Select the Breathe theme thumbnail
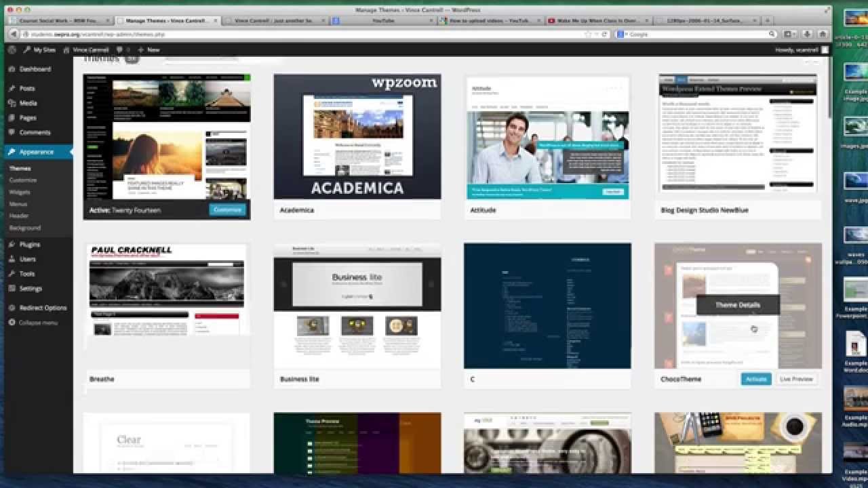Viewport: 868px width, 488px height. click(x=167, y=306)
